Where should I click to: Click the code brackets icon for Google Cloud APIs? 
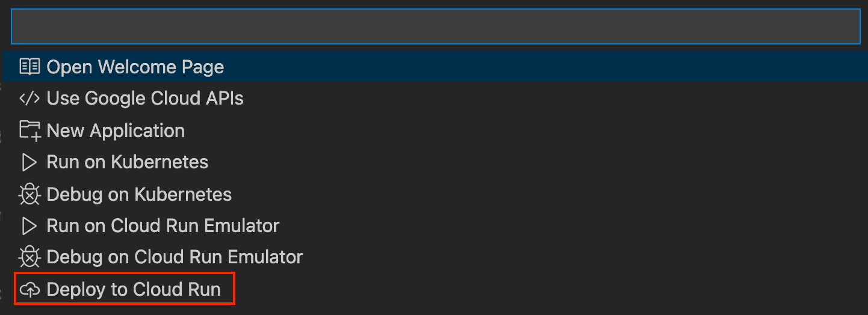click(29, 99)
